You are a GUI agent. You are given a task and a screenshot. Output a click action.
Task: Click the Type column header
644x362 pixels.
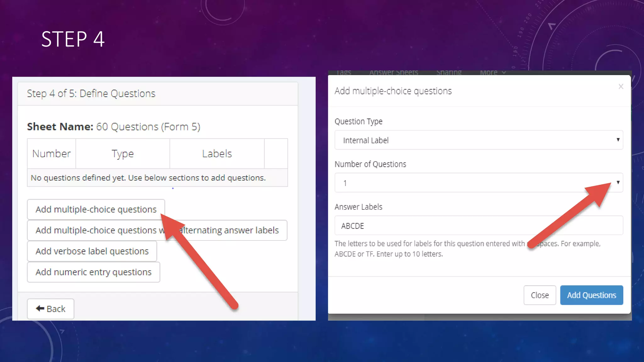(123, 154)
